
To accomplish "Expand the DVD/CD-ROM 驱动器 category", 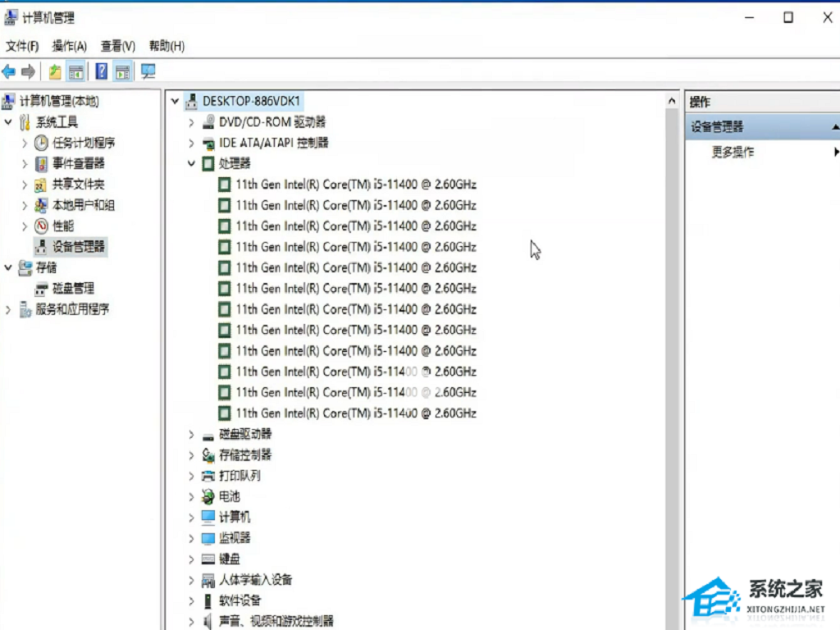I will click(x=191, y=122).
